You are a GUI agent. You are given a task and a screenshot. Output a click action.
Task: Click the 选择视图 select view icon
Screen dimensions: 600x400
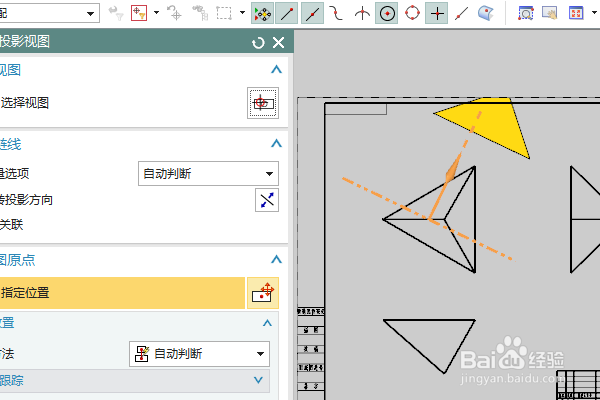pos(262,103)
